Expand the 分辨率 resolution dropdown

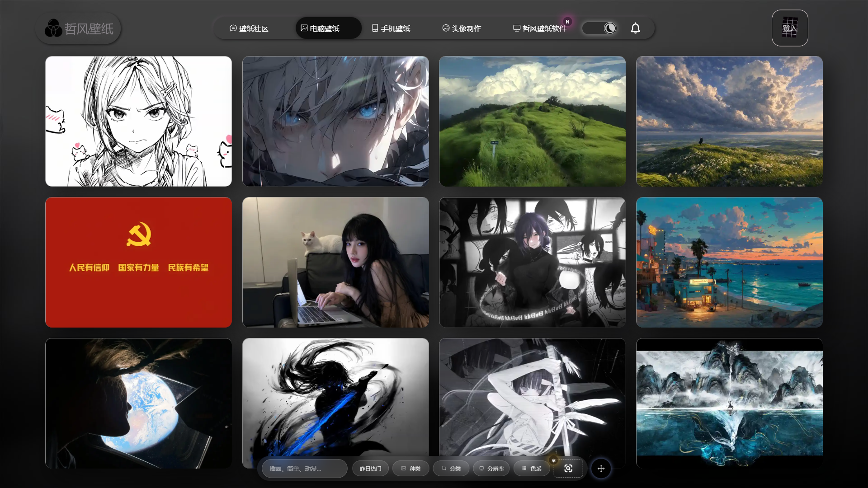491,469
